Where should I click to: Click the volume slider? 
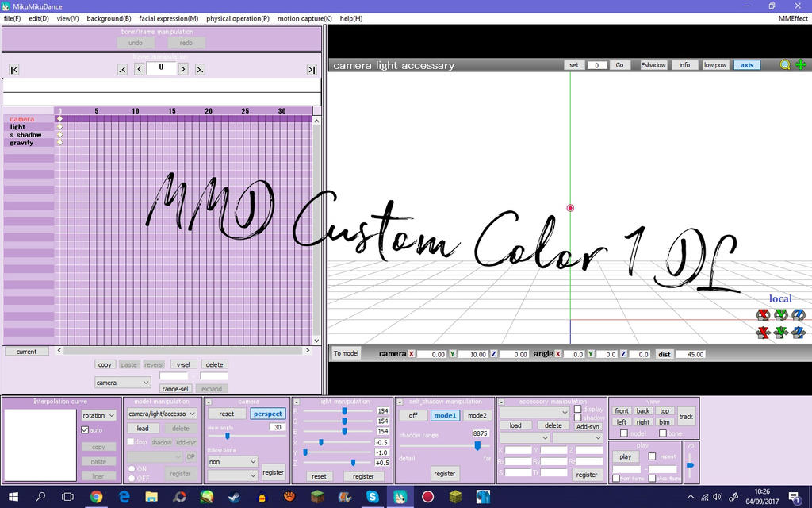691,465
